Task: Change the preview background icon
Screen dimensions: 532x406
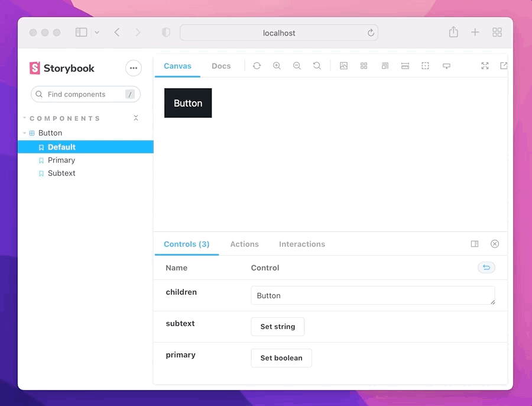Action: (x=343, y=66)
